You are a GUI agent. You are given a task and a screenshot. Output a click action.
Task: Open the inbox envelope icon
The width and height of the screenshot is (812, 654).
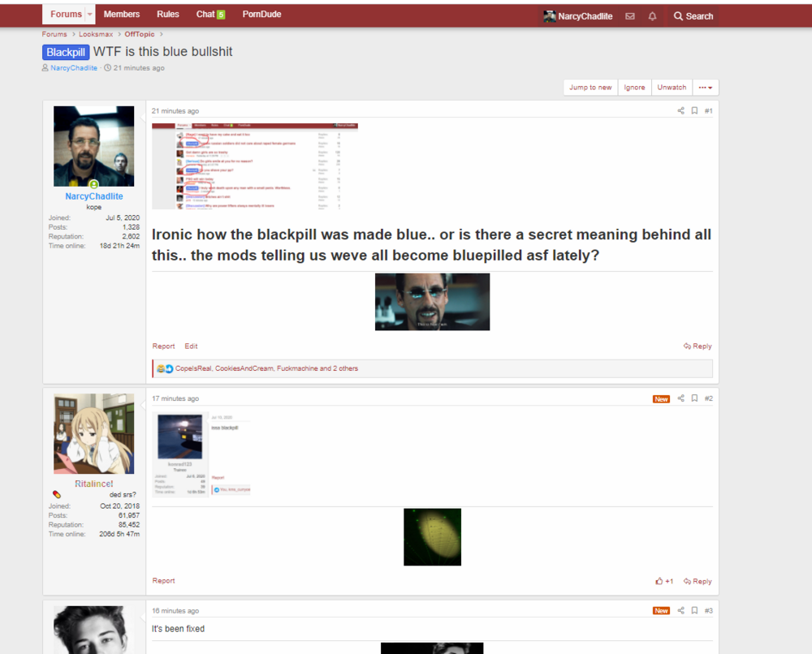630,16
